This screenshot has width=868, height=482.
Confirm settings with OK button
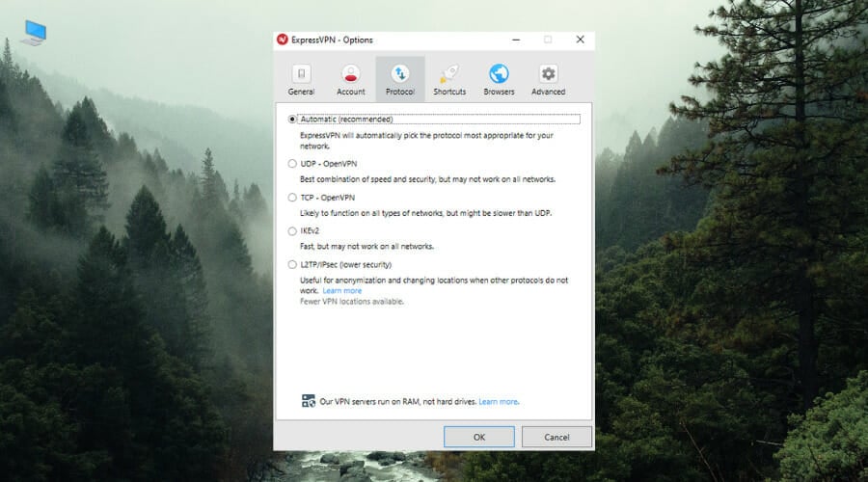[x=479, y=438]
